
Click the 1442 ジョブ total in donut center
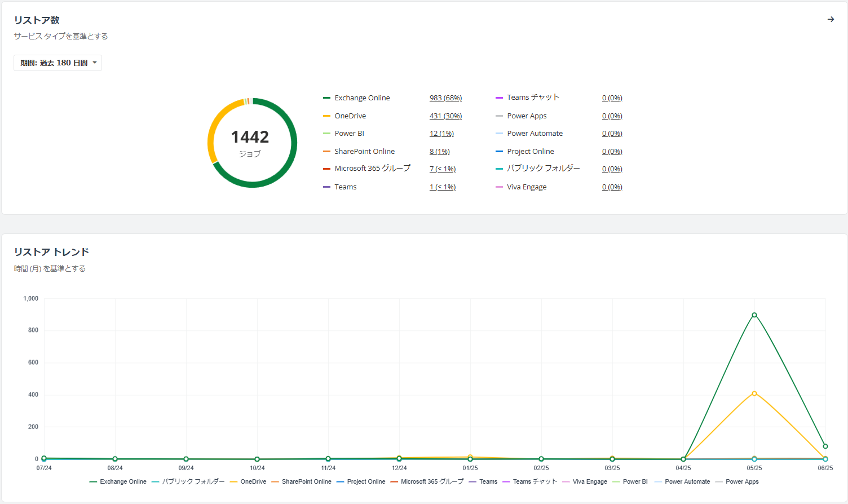pos(250,143)
